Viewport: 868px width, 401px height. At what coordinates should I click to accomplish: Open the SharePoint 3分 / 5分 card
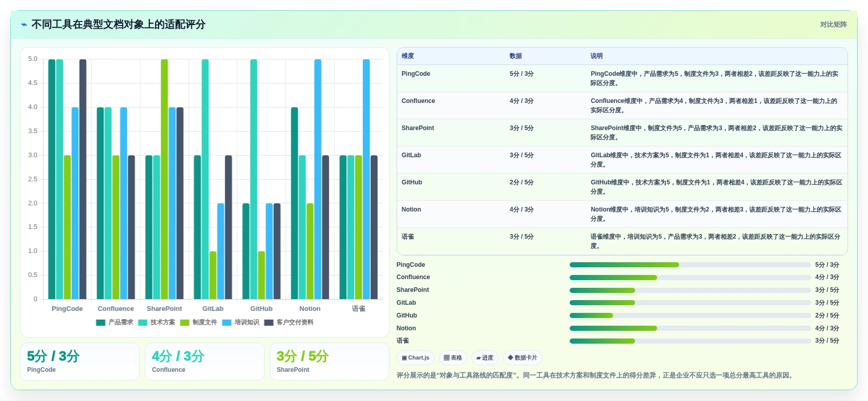(x=330, y=362)
